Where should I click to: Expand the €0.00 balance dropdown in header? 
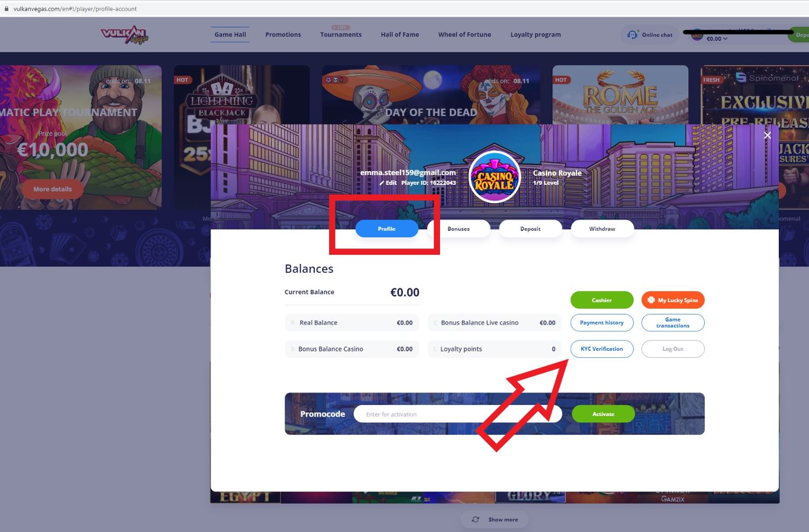coord(717,39)
